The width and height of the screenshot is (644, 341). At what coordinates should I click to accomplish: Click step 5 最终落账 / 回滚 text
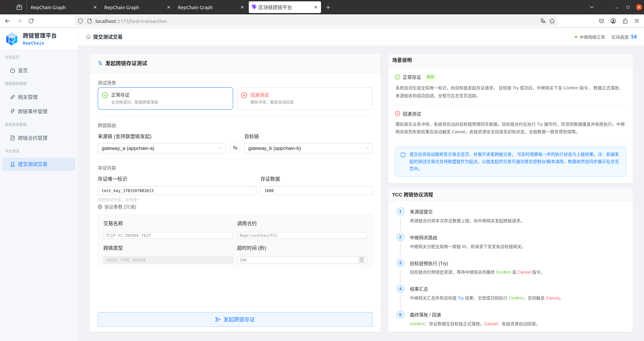pos(425,315)
